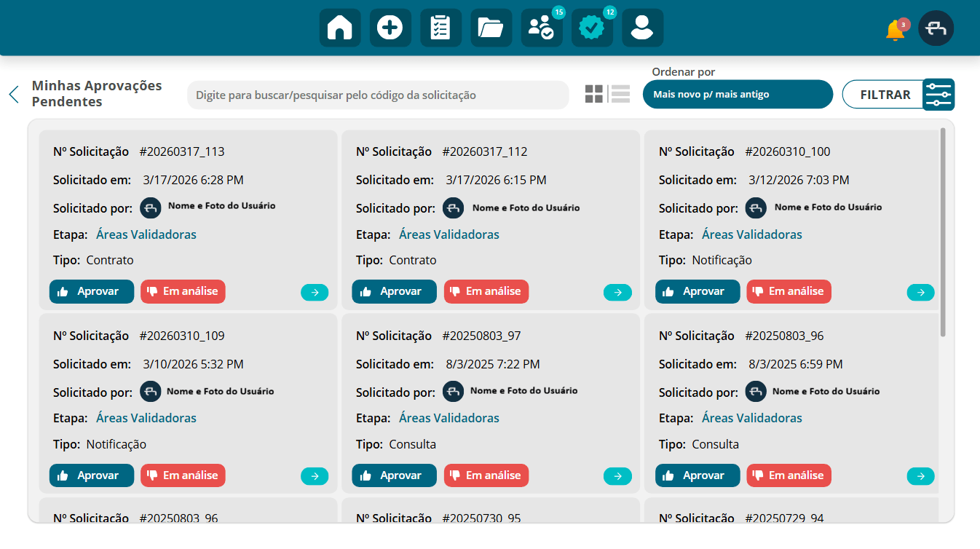Click 'Tipo: Notificação' on card #20260310_100
The width and height of the screenshot is (980, 549).
click(706, 260)
